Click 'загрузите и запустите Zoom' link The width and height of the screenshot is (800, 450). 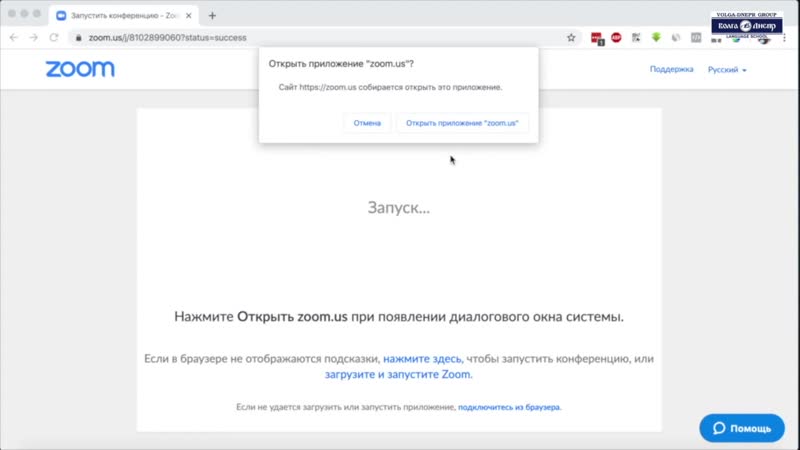[x=398, y=374]
